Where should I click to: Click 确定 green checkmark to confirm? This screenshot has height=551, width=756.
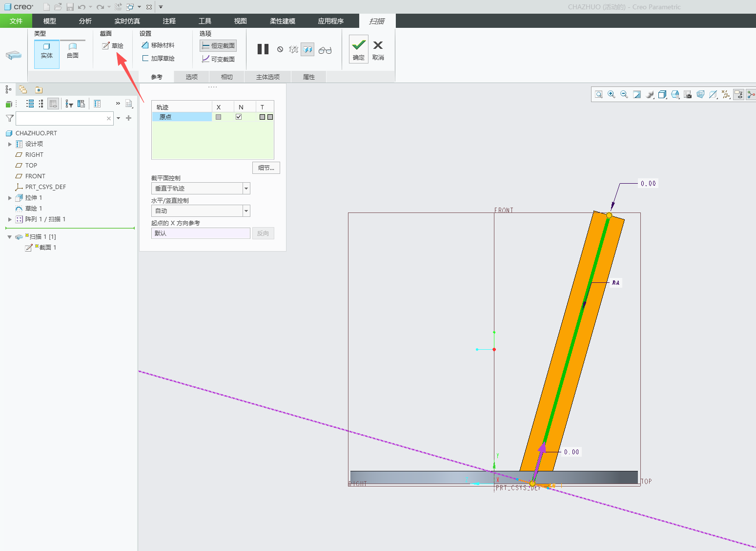(x=359, y=49)
